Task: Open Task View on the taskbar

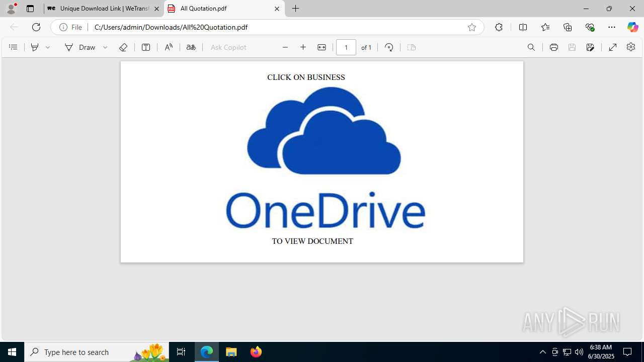Action: [x=181, y=352]
